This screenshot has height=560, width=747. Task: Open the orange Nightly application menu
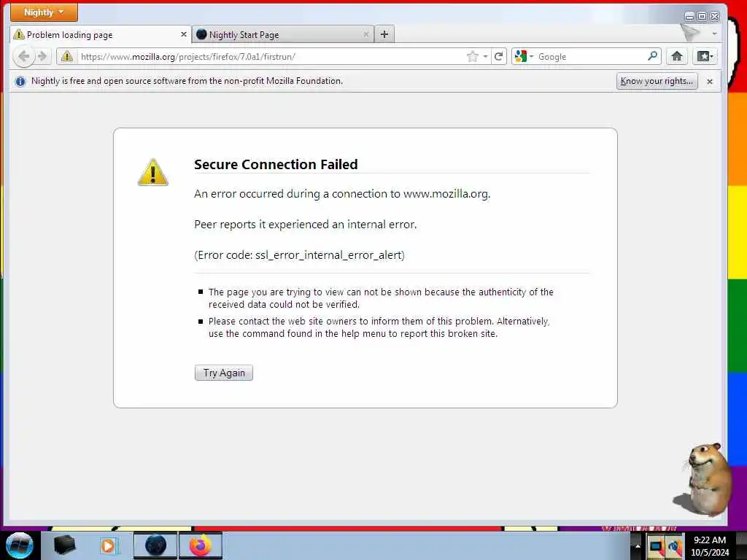44,12
